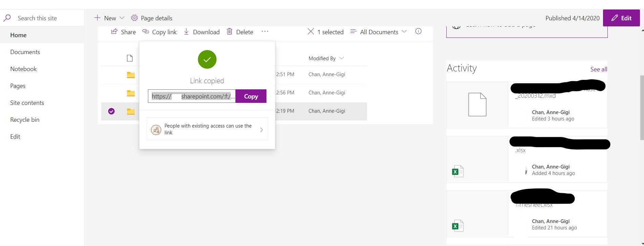
Task: Open the Modified By column dropdown
Action: 326,58
